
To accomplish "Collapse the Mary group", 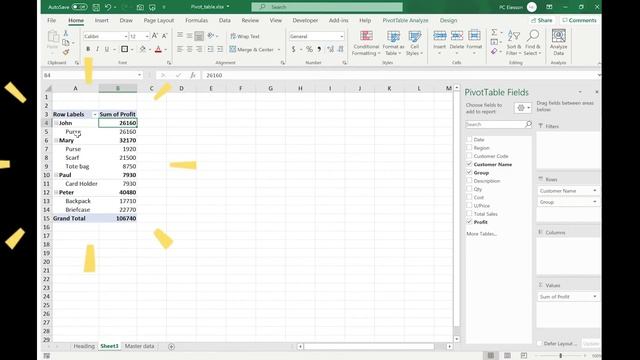I will (56, 140).
